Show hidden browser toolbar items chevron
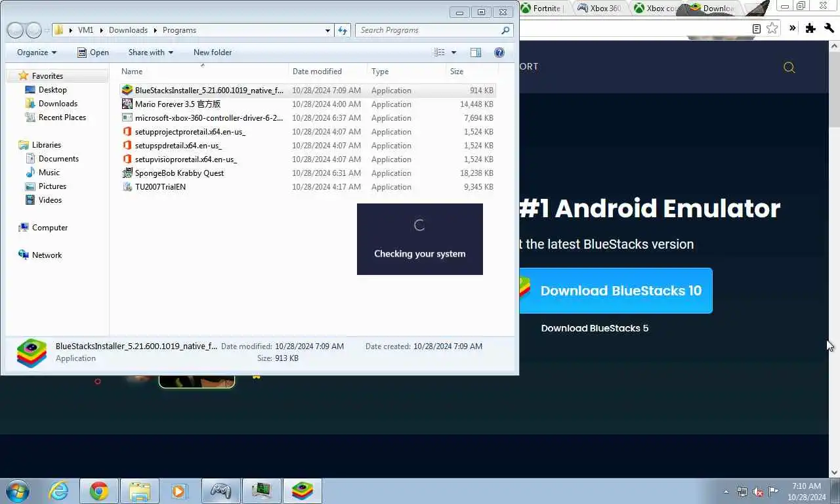The width and height of the screenshot is (840, 504). pyautogui.click(x=792, y=28)
